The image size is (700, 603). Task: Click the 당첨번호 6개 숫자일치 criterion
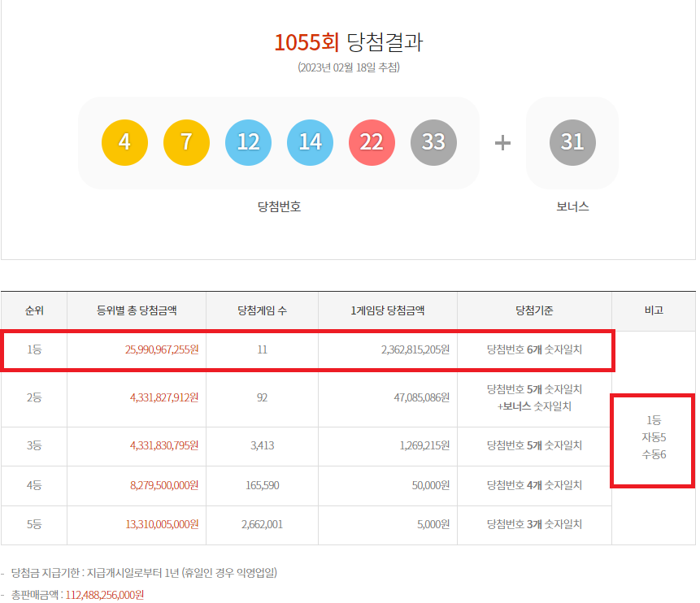tap(534, 349)
